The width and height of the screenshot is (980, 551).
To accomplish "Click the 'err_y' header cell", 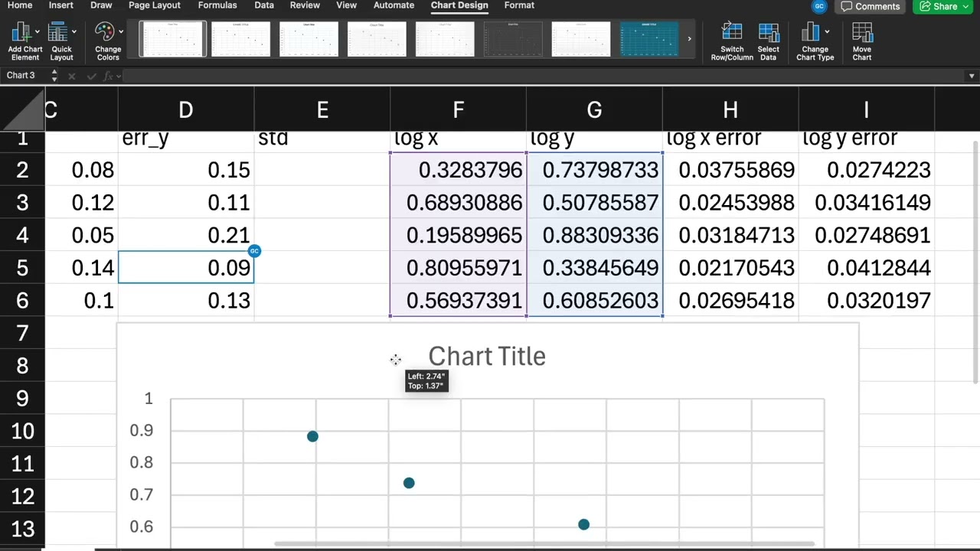I will (x=186, y=140).
